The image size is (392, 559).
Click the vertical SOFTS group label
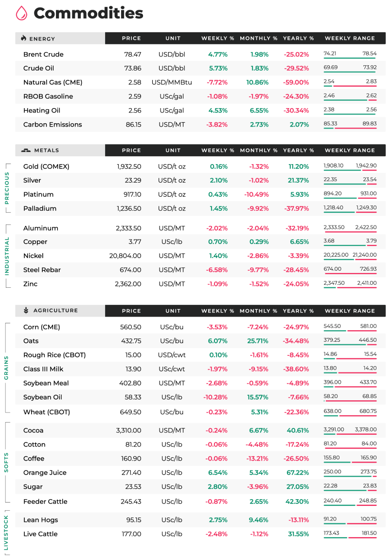pos(6,463)
